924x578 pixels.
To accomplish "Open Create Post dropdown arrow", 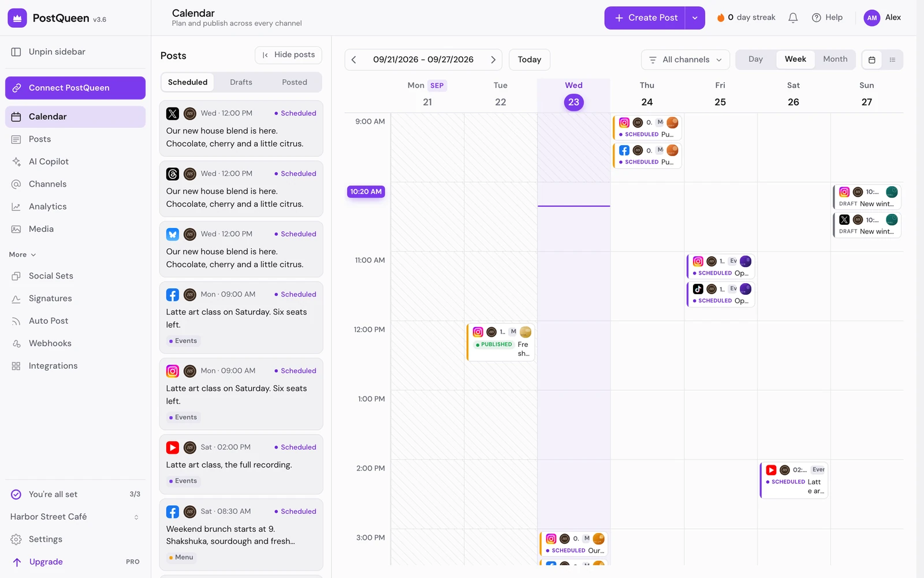I will tap(695, 18).
